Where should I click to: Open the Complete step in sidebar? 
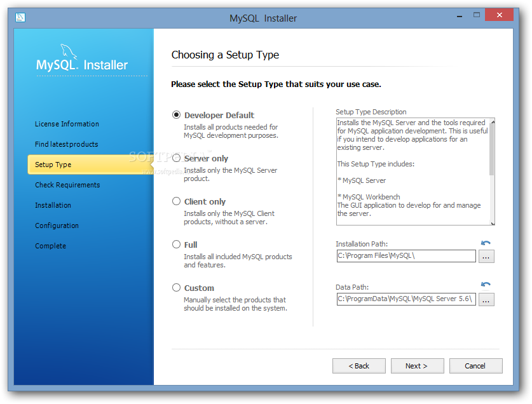click(x=51, y=246)
